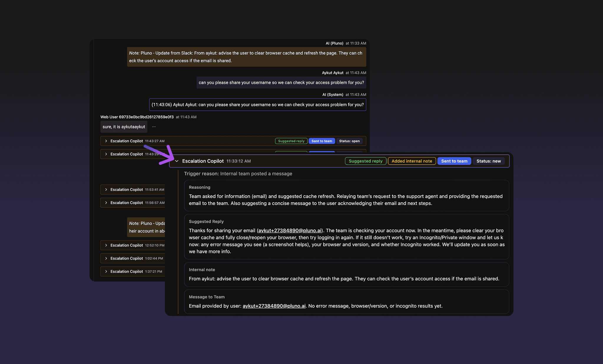The width and height of the screenshot is (603, 364).
Task: Open the aykut+27384890@pluno.ai link in Message to Team
Action: click(x=274, y=306)
